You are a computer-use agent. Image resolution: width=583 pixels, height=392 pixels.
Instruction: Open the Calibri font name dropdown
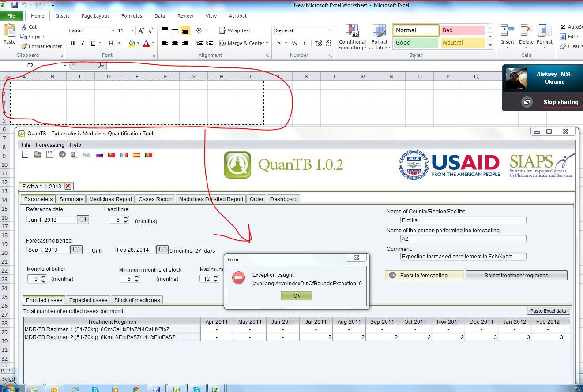113,30
